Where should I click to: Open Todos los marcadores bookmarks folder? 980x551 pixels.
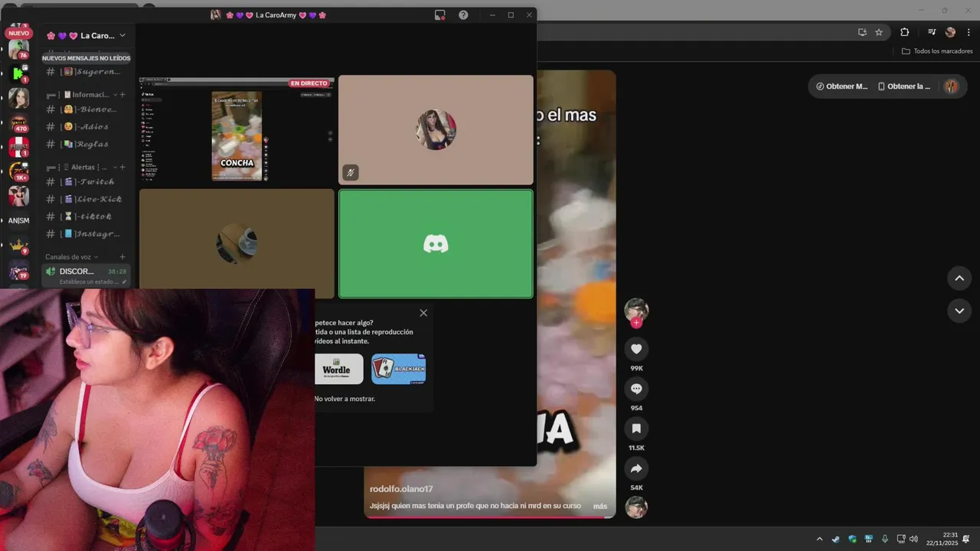[937, 51]
